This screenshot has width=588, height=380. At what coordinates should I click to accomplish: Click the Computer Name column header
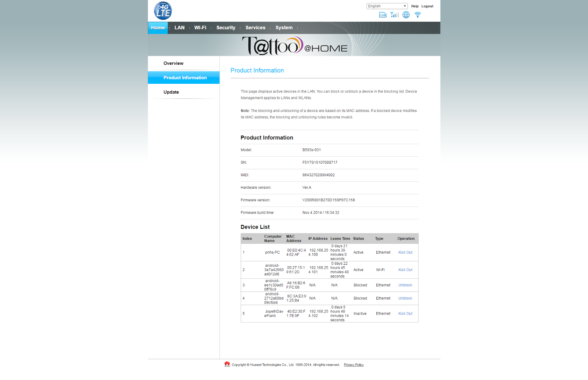click(x=273, y=239)
